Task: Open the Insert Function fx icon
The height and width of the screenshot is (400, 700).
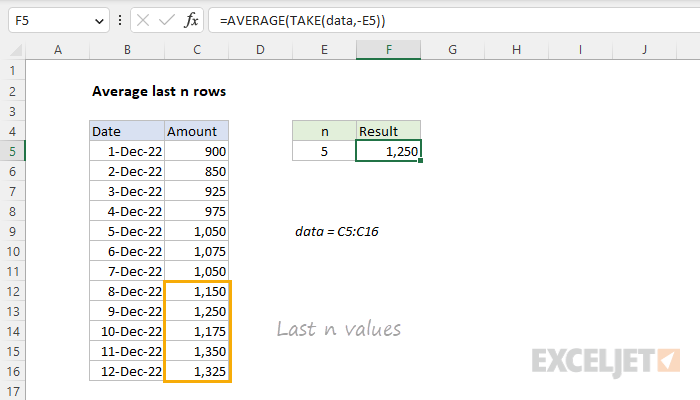Action: (191, 20)
